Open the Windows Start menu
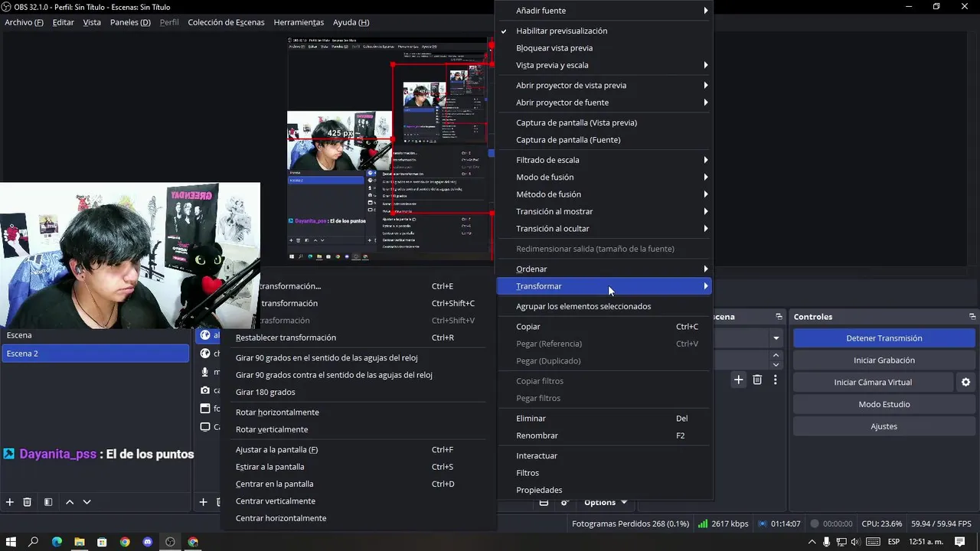This screenshot has width=980, height=551. coord(11,542)
